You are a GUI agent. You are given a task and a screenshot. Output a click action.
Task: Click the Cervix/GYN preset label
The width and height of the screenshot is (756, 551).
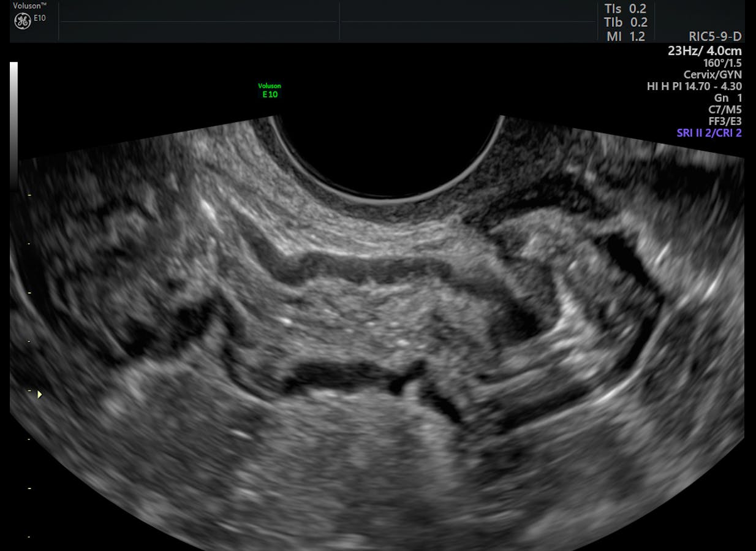pyautogui.click(x=713, y=75)
